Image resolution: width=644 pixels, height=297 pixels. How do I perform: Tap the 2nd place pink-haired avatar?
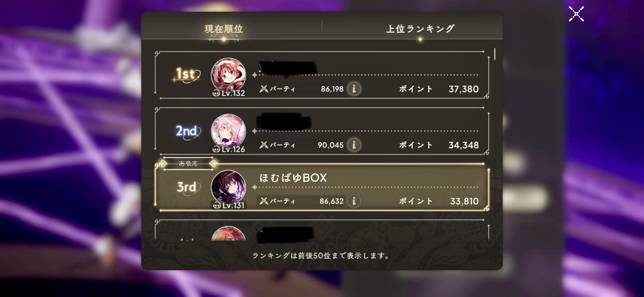(x=228, y=131)
